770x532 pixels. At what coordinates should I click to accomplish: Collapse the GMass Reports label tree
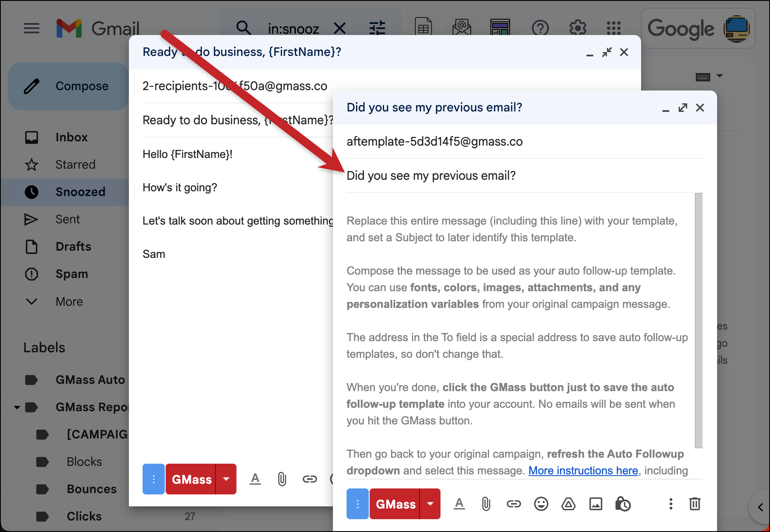tap(17, 407)
